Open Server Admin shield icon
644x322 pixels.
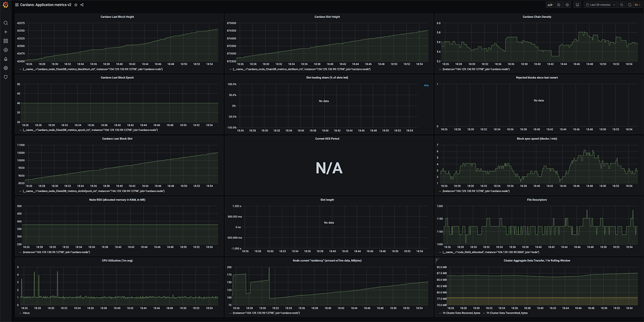click(6, 77)
